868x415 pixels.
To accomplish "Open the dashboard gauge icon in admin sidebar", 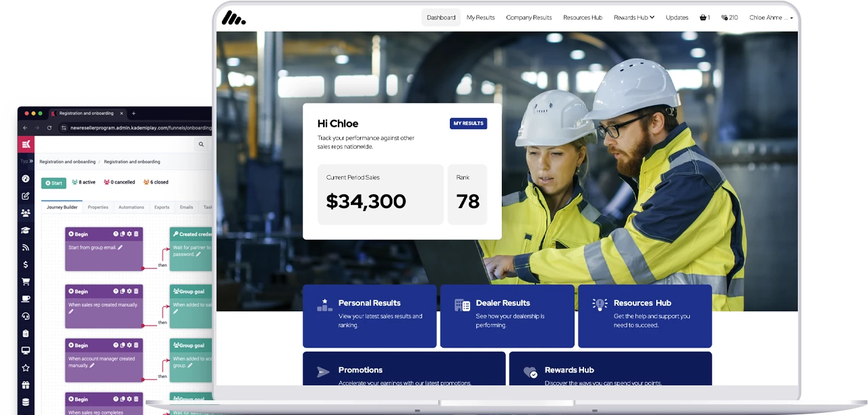I will [26, 179].
